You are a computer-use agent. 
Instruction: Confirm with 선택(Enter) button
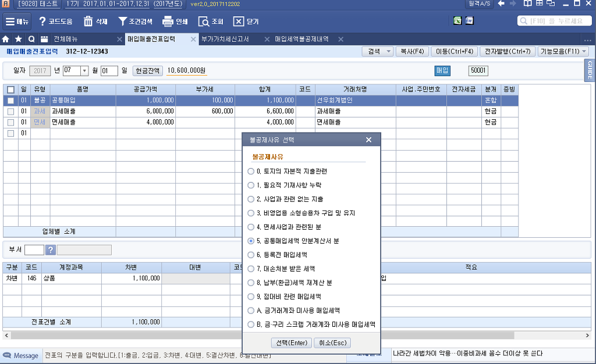(292, 342)
